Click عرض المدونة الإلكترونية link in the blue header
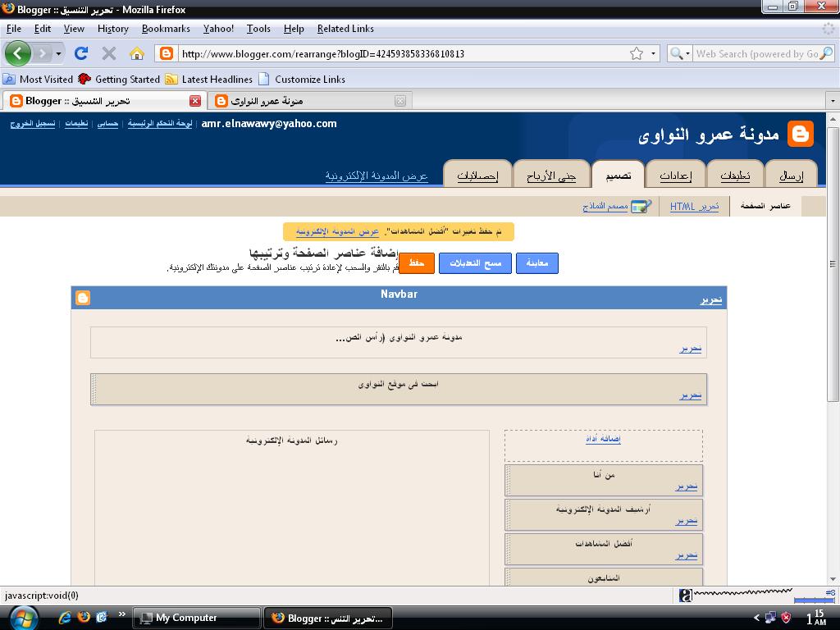The width and height of the screenshot is (840, 630). coord(377,176)
